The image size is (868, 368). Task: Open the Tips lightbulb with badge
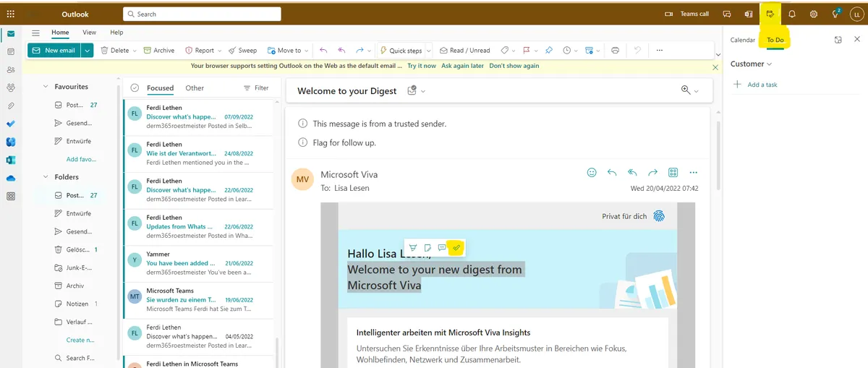836,14
